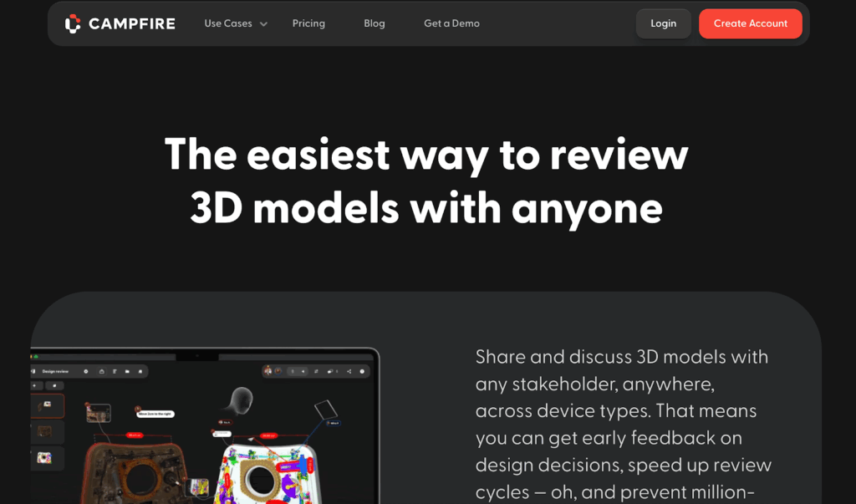The image size is (856, 504).
Task: Select Get a Demo in navigation
Action: [451, 23]
